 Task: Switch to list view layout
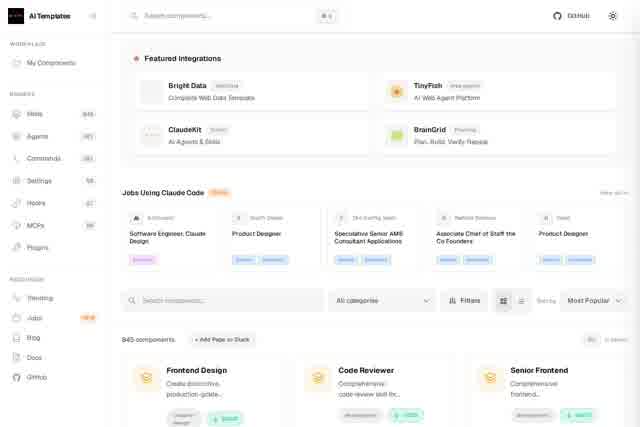pyautogui.click(x=521, y=301)
